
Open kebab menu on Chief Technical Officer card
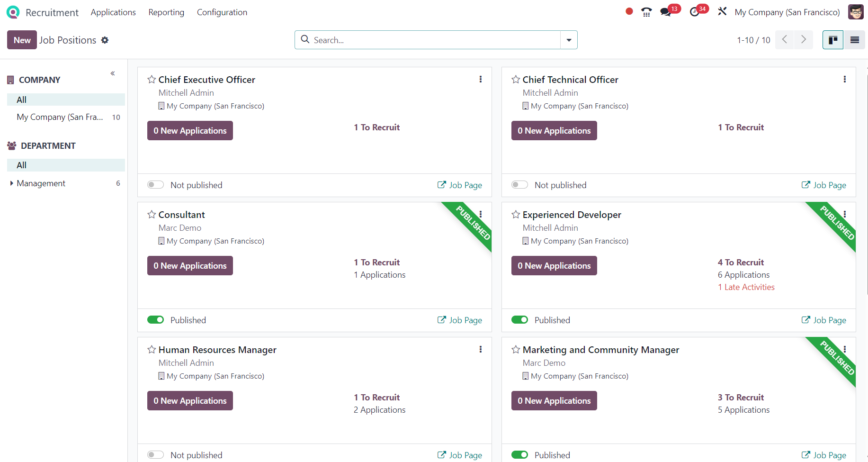coord(845,80)
